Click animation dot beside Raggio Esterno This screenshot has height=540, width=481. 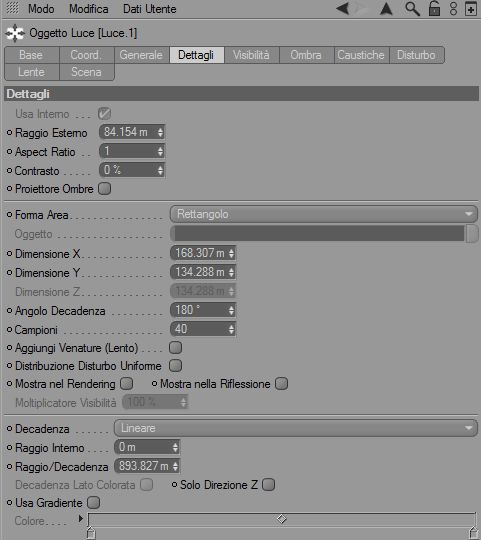(9, 133)
